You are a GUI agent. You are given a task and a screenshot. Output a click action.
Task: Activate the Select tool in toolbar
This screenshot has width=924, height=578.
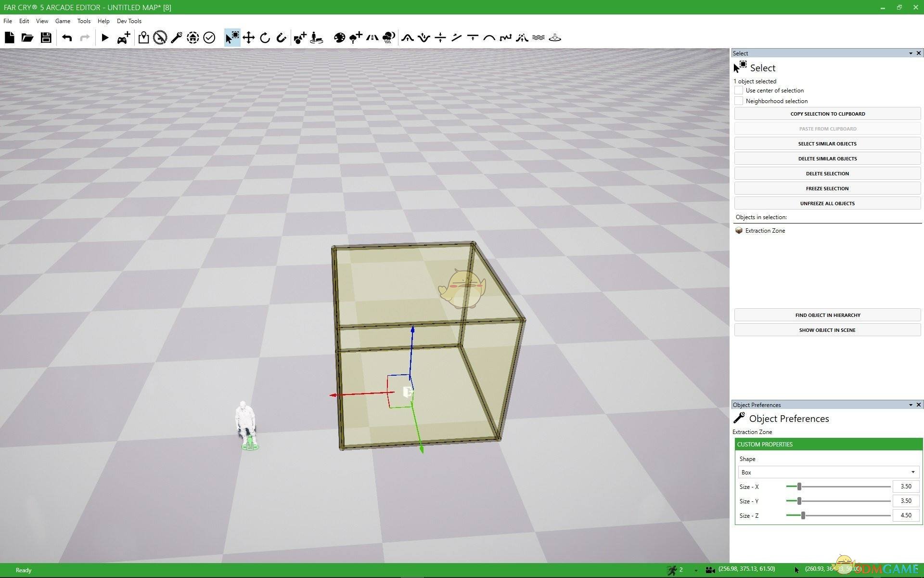point(232,38)
